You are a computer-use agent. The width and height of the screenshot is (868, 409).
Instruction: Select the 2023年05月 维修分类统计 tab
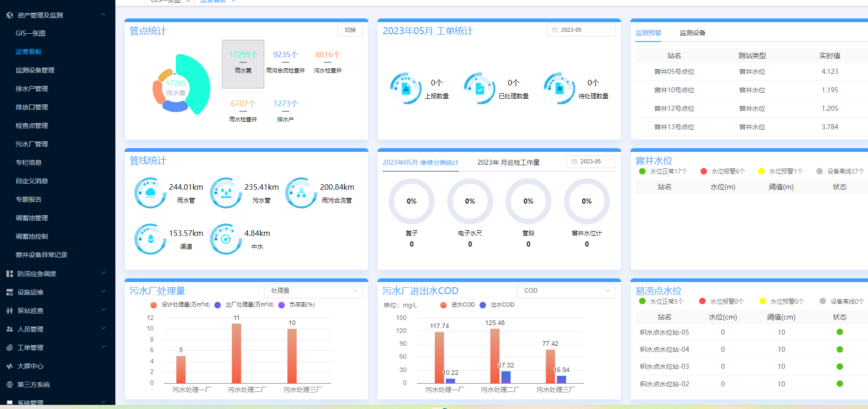420,162
